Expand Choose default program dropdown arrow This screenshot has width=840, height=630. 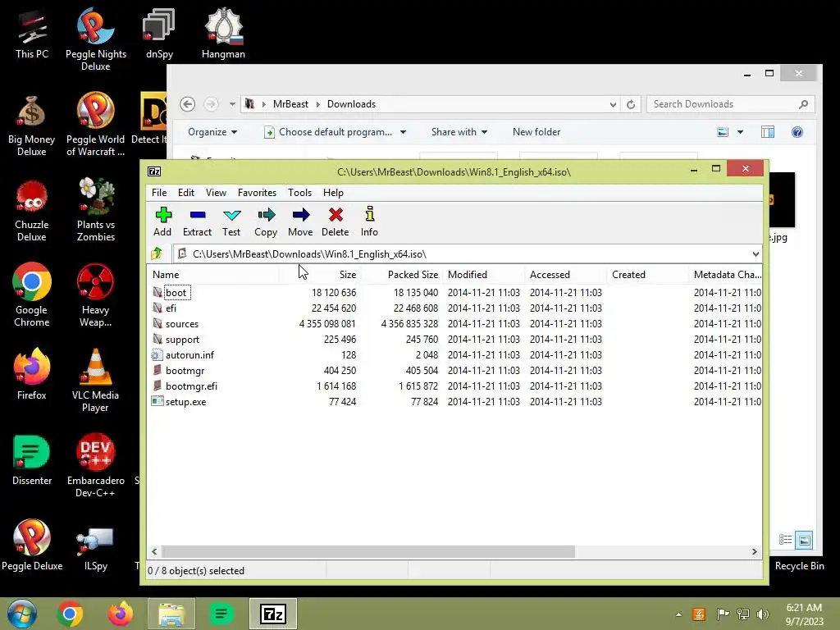(x=403, y=132)
